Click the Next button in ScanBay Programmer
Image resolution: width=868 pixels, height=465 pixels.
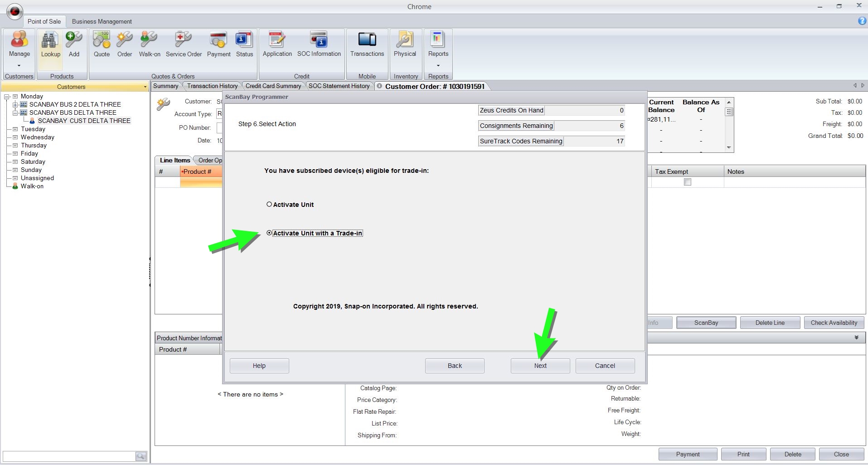(540, 366)
